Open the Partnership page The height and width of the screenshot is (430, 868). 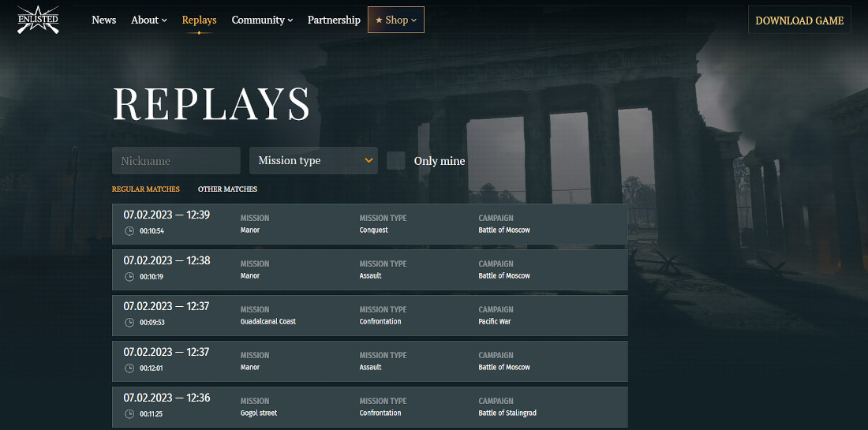tap(334, 20)
